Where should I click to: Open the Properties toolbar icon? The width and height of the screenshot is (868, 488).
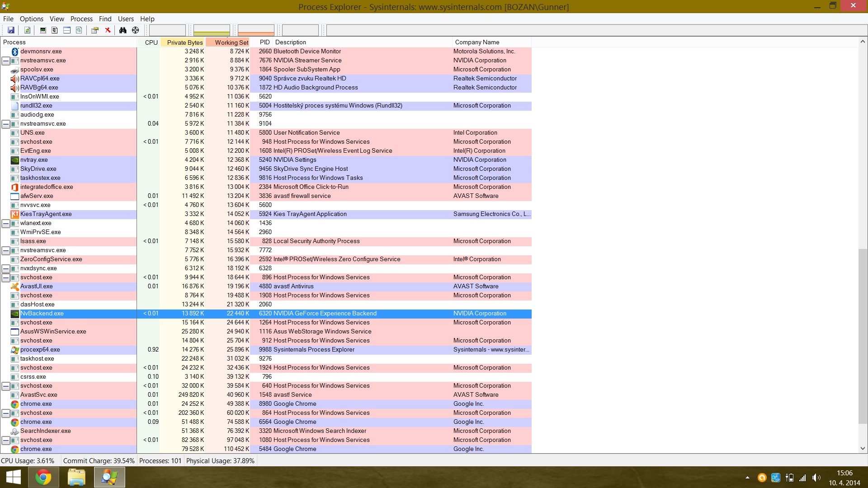point(95,30)
